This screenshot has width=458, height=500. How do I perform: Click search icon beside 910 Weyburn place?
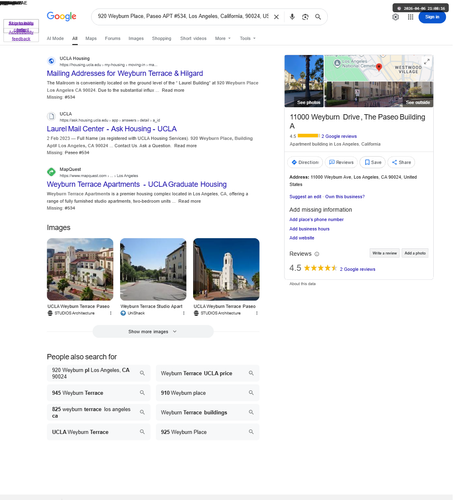[251, 393]
